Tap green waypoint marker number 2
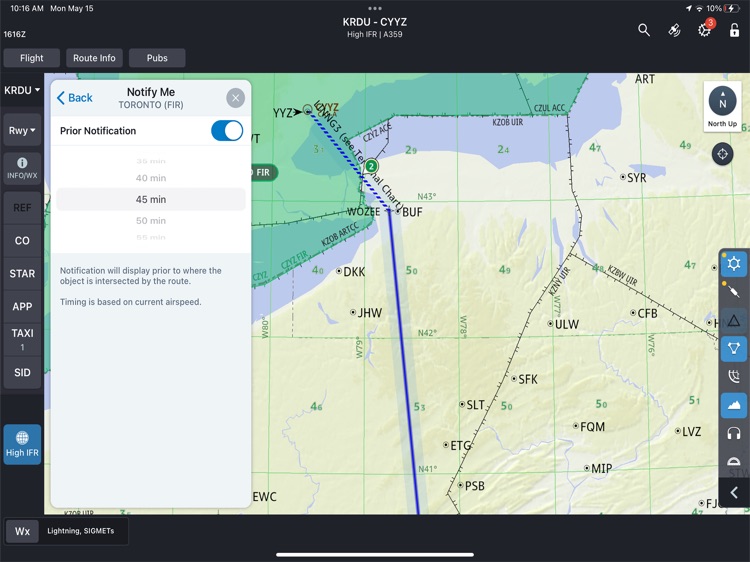The image size is (750, 562). [x=371, y=166]
